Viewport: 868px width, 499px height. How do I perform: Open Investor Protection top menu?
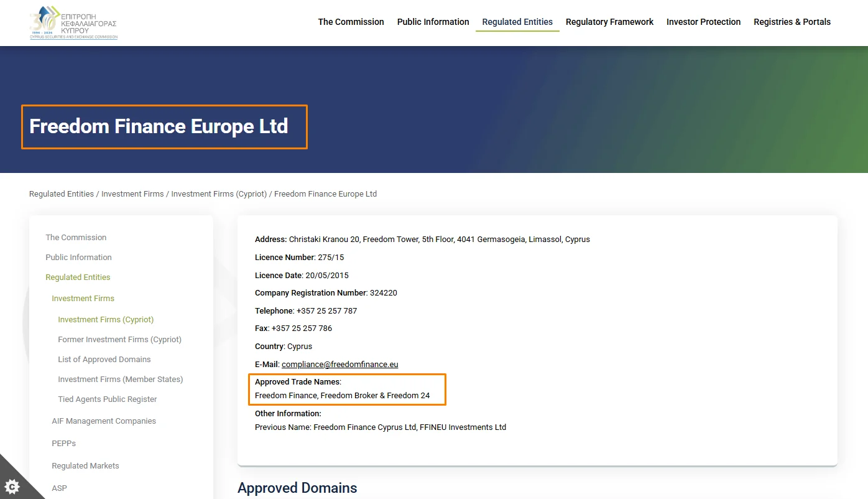point(703,22)
